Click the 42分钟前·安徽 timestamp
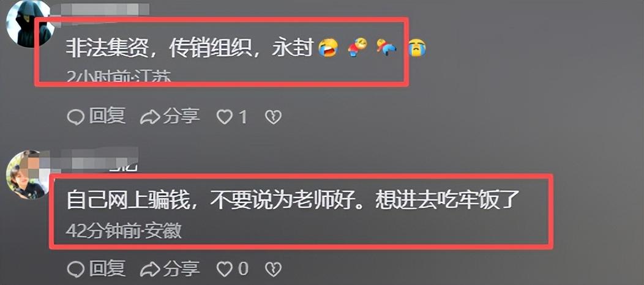The image size is (644, 285). [123, 232]
